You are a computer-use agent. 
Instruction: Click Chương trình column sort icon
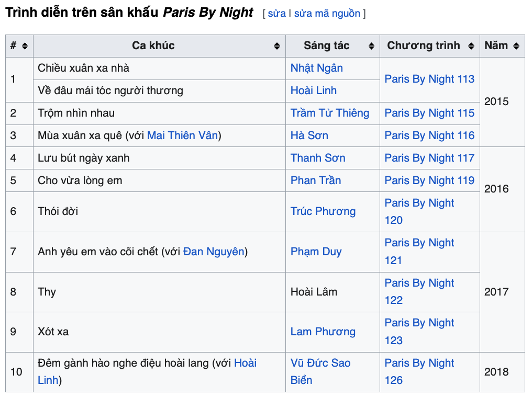tap(471, 46)
